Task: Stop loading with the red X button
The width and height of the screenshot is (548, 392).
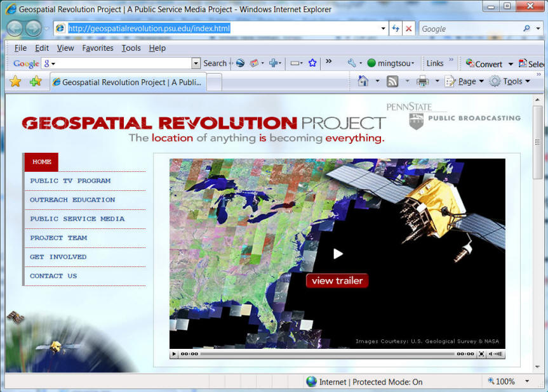Action: click(x=408, y=29)
